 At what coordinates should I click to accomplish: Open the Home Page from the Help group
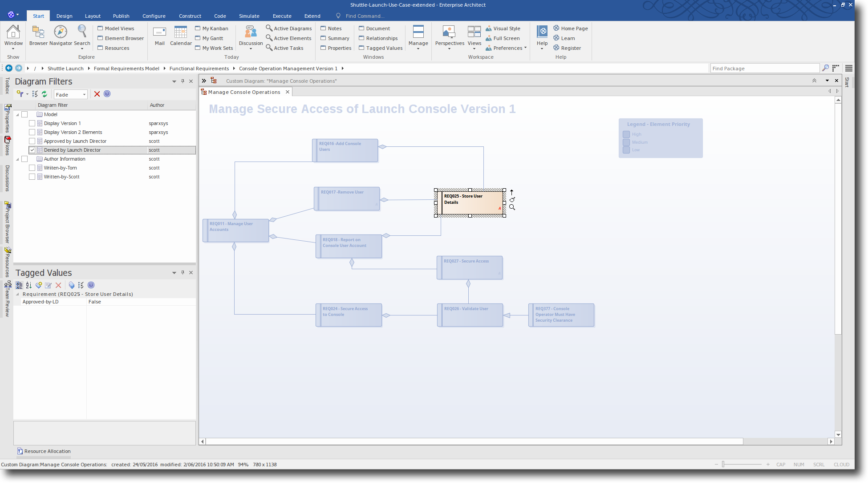pyautogui.click(x=571, y=28)
